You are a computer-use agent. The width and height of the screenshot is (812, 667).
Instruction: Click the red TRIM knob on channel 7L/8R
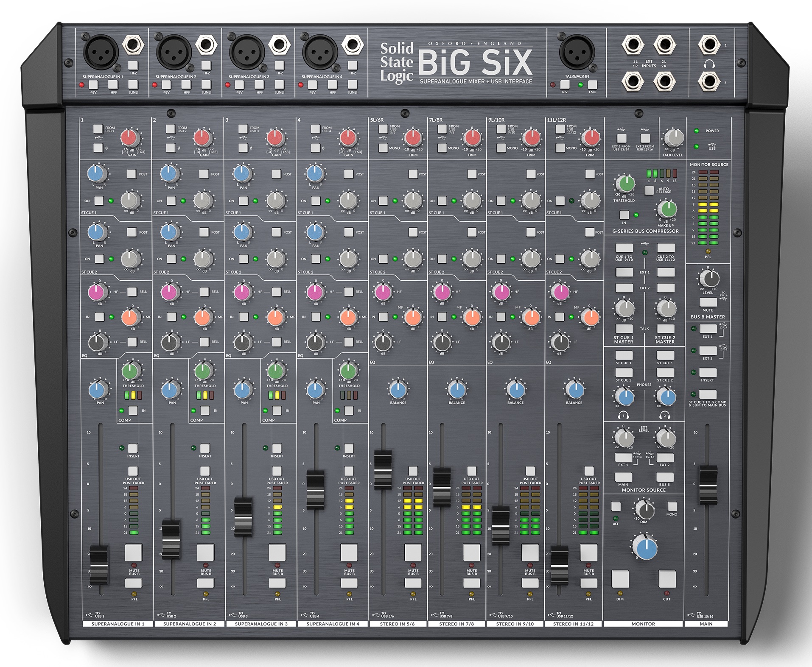point(472,137)
